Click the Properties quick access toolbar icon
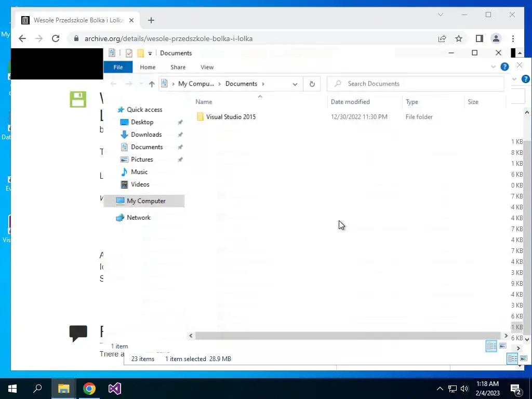 click(129, 53)
